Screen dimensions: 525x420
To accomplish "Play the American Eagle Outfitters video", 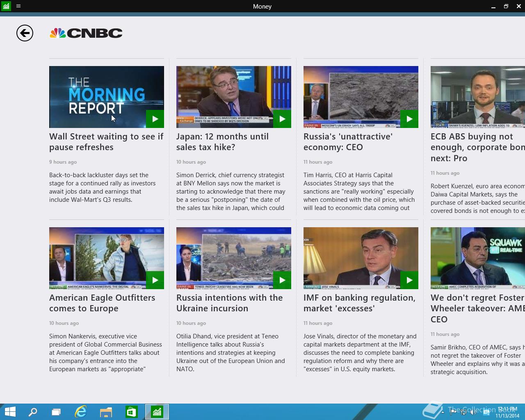I will click(155, 280).
